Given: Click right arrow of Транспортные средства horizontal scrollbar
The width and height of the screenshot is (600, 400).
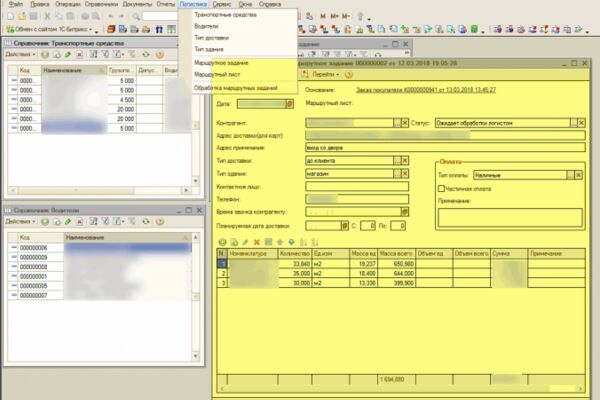Looking at the screenshot, I should [186, 190].
